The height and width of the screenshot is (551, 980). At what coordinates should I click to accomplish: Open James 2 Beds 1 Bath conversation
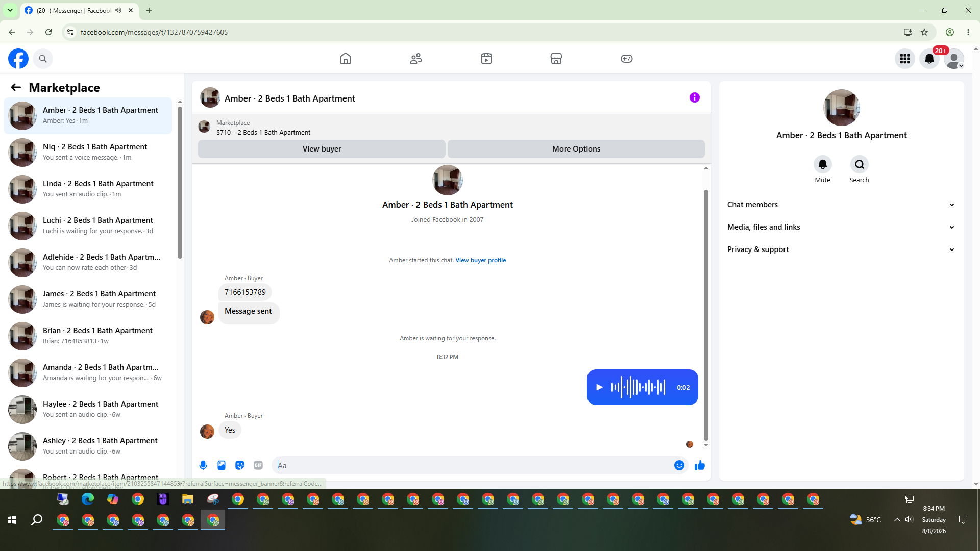(x=88, y=299)
